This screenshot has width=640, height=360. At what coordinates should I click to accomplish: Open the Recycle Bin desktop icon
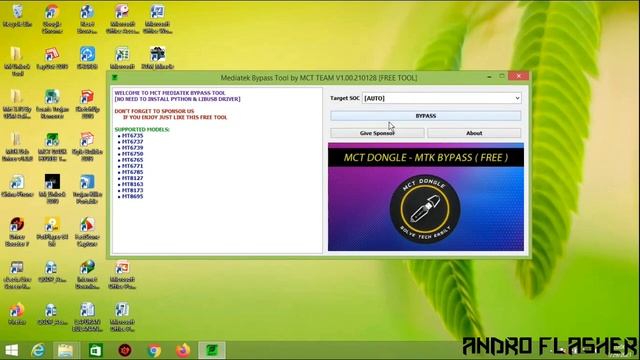pos(17,16)
